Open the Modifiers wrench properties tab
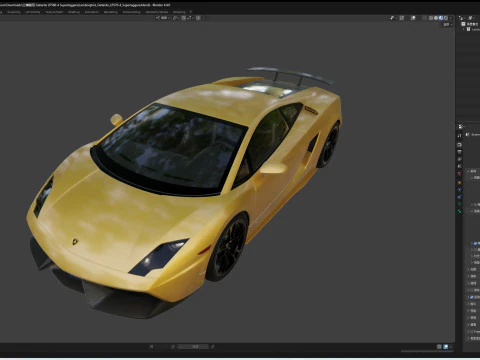Image resolution: width=480 pixels, height=360 pixels. coord(459,190)
